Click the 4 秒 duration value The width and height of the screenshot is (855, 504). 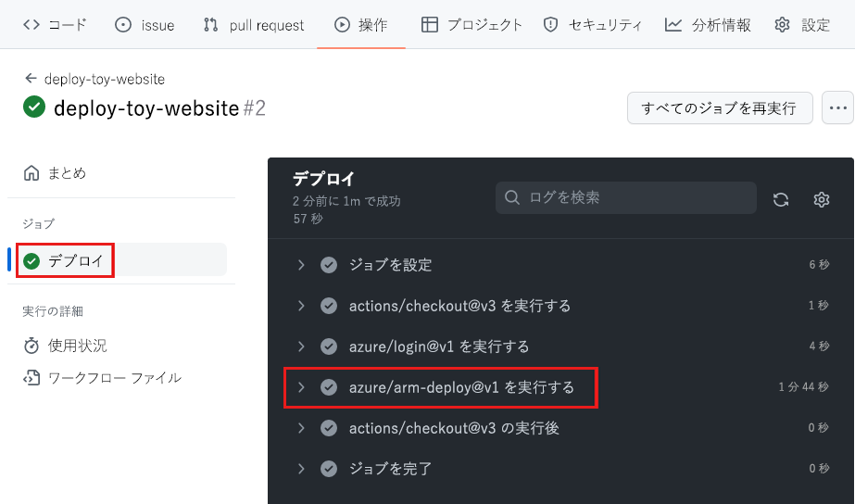819,346
